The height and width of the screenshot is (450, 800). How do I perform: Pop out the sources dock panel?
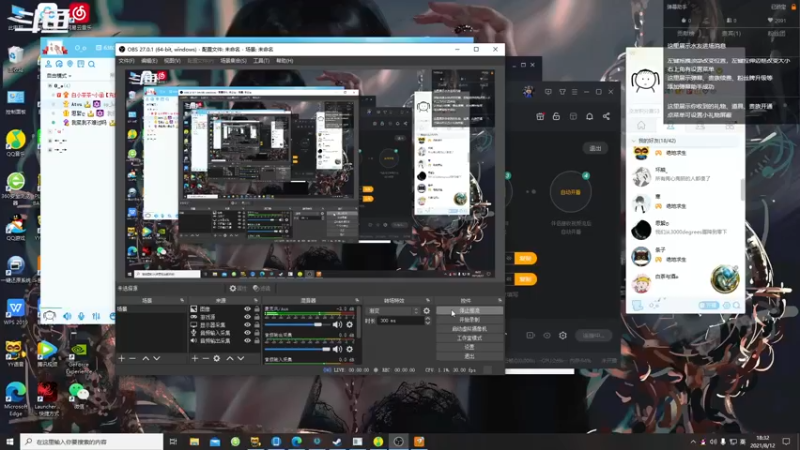[x=256, y=301]
